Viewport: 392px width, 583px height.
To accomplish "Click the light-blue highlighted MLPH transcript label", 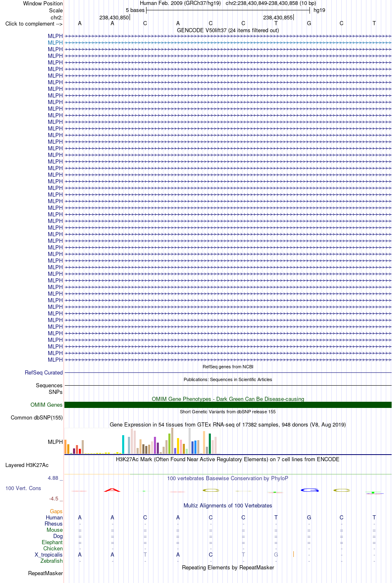I will tap(55, 43).
